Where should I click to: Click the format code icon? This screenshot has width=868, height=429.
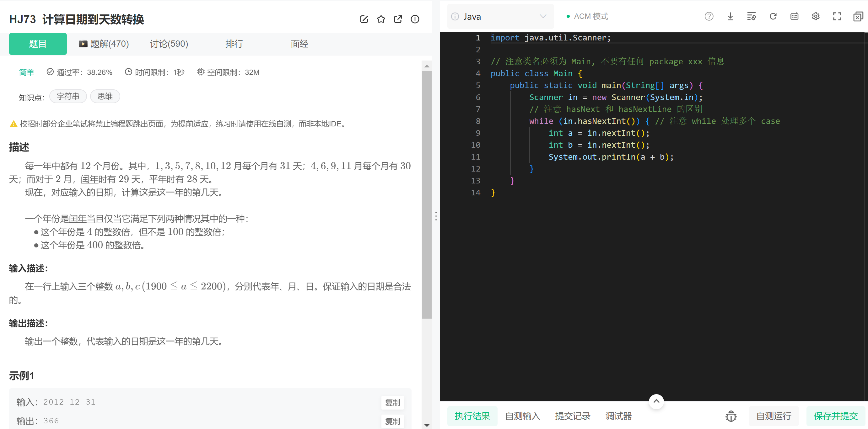(752, 16)
